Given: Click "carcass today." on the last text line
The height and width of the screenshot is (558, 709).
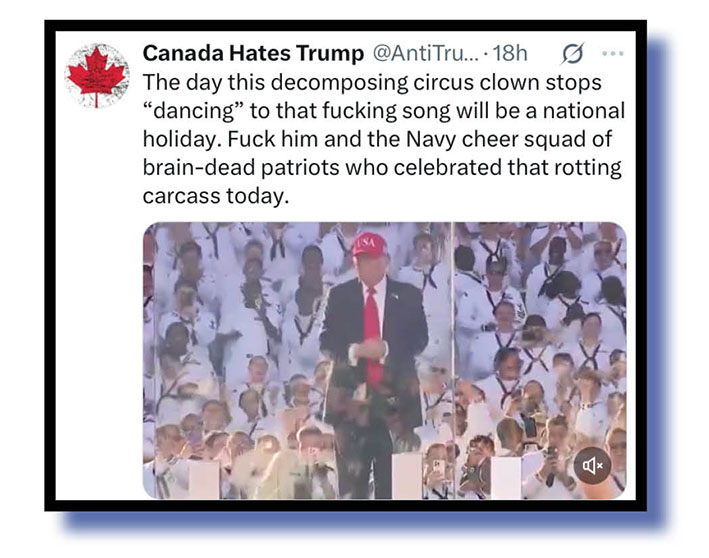Looking at the screenshot, I should tap(214, 195).
